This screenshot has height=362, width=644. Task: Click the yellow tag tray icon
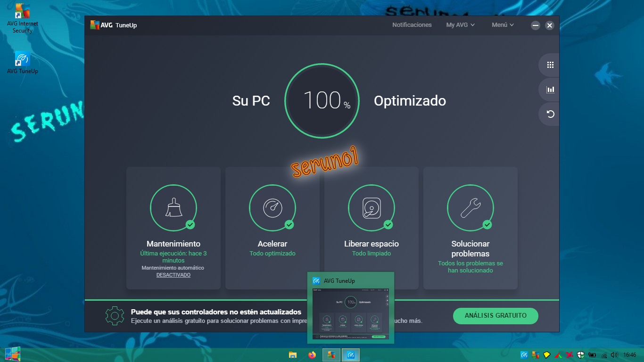point(547,354)
